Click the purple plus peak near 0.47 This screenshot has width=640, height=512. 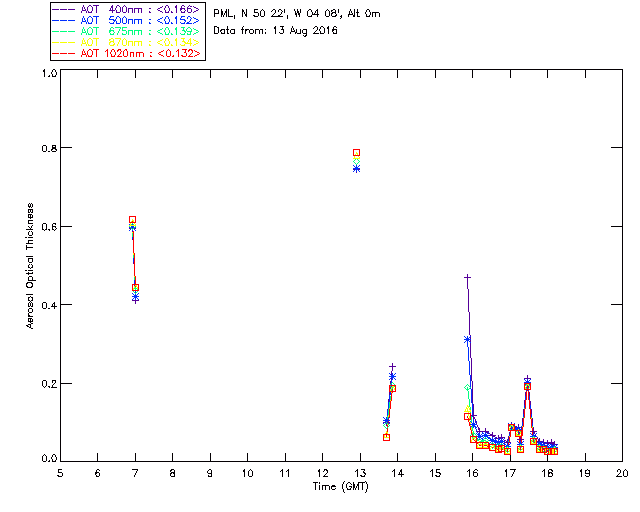coord(467,277)
